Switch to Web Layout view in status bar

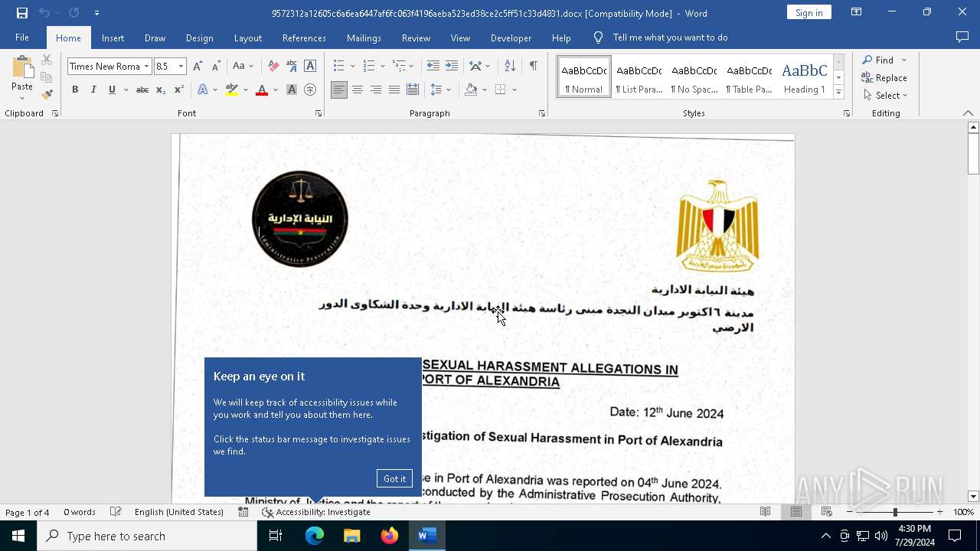tap(827, 512)
